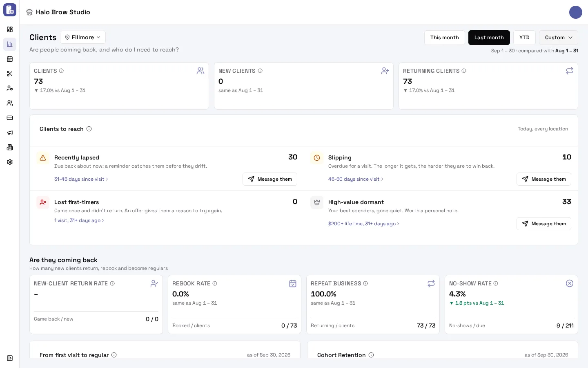Open the 1 visit, 31+ days ago link
The width and height of the screenshot is (588, 368).
pos(79,220)
